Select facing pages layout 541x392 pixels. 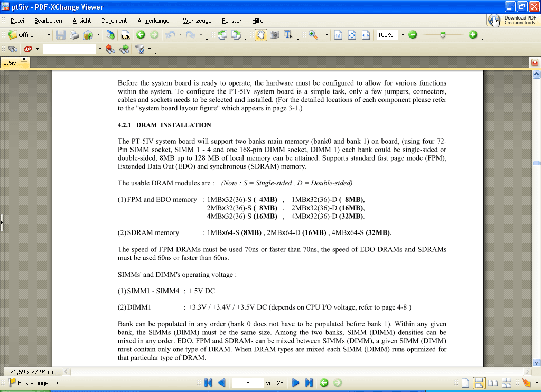coord(493,383)
